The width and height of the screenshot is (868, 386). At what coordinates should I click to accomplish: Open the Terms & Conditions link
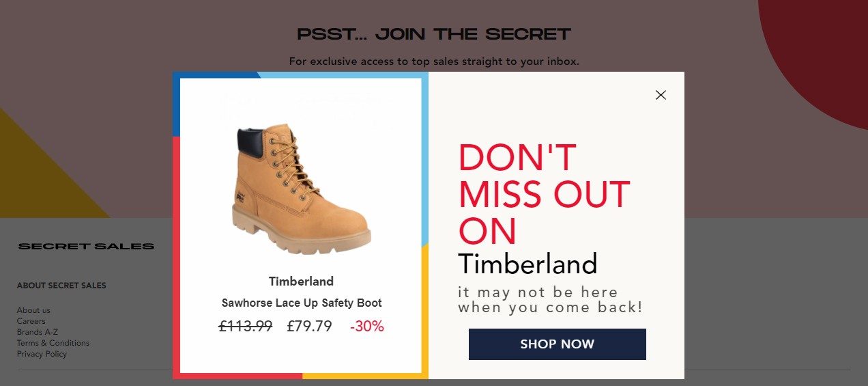[x=53, y=343]
